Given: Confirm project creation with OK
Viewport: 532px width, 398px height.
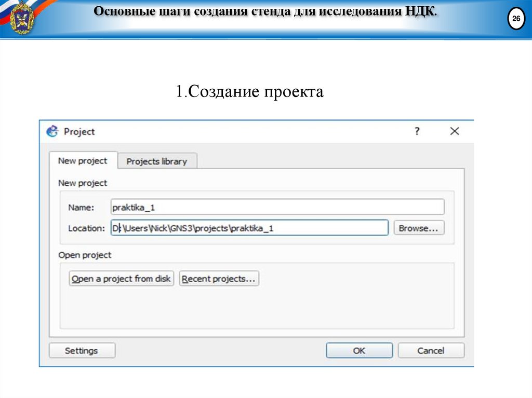Looking at the screenshot, I should (358, 350).
